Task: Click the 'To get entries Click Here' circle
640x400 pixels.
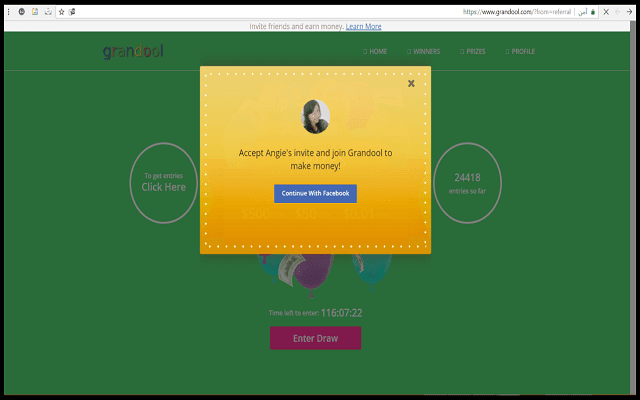Action: pos(164,182)
